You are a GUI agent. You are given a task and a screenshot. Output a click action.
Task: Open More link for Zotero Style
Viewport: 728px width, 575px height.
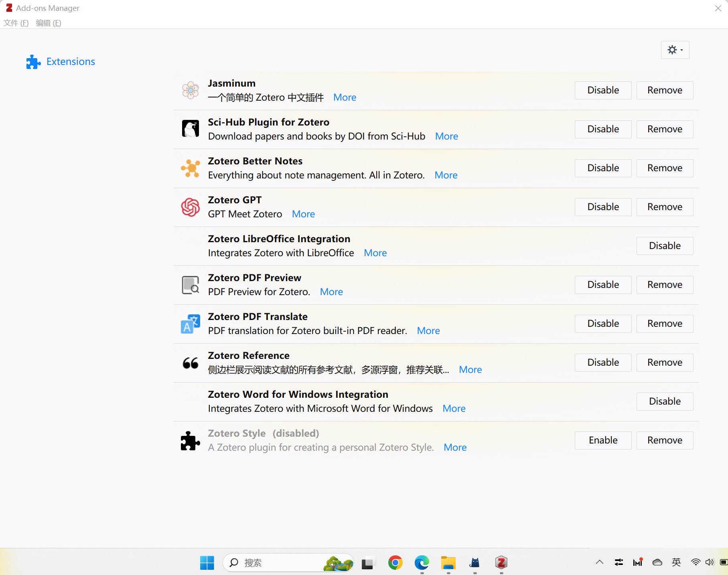[455, 447]
